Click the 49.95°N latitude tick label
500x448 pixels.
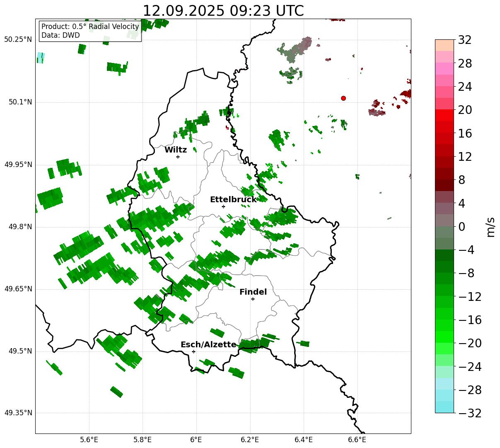coord(18,165)
